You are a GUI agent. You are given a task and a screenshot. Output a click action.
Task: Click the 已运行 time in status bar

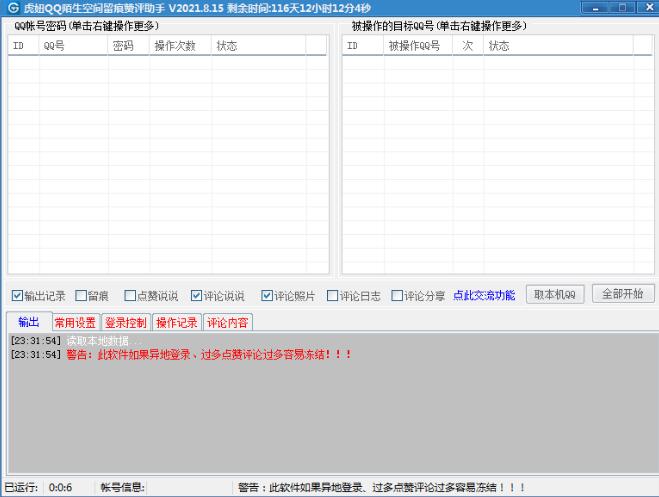pos(60,487)
